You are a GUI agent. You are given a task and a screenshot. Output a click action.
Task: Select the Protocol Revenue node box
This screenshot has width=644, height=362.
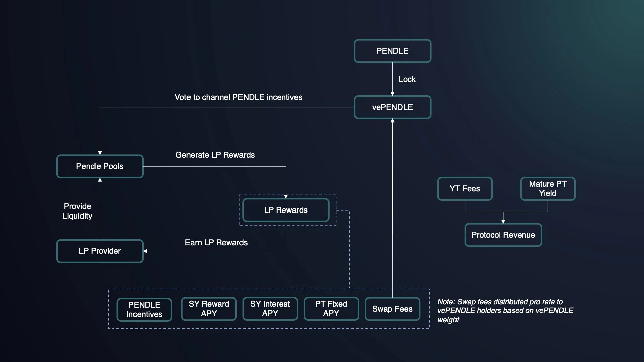504,235
